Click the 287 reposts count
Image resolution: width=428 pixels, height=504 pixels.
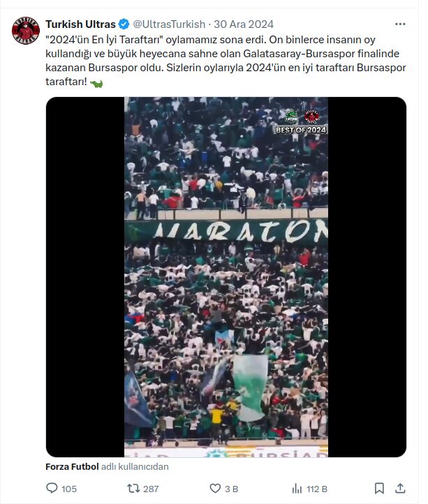click(151, 489)
